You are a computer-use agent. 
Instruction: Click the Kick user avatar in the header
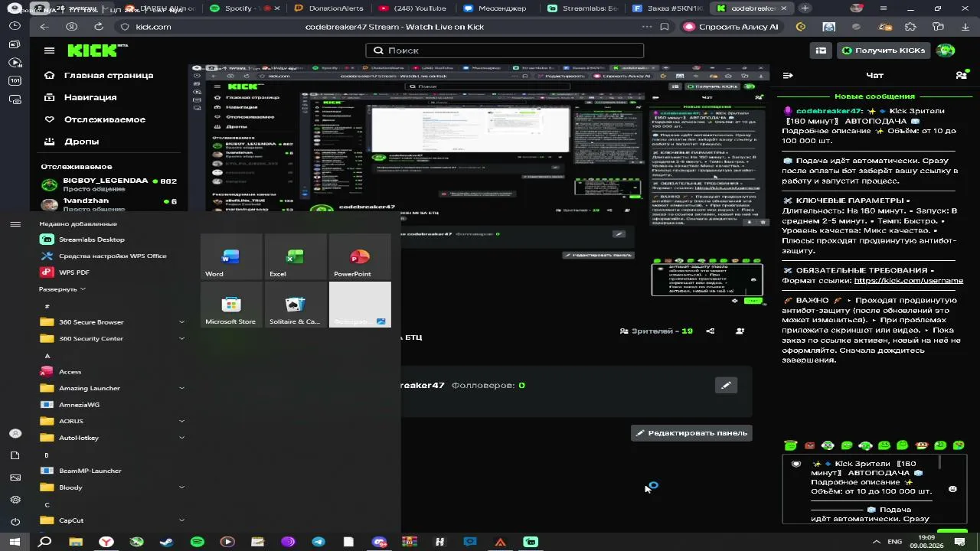tap(946, 51)
